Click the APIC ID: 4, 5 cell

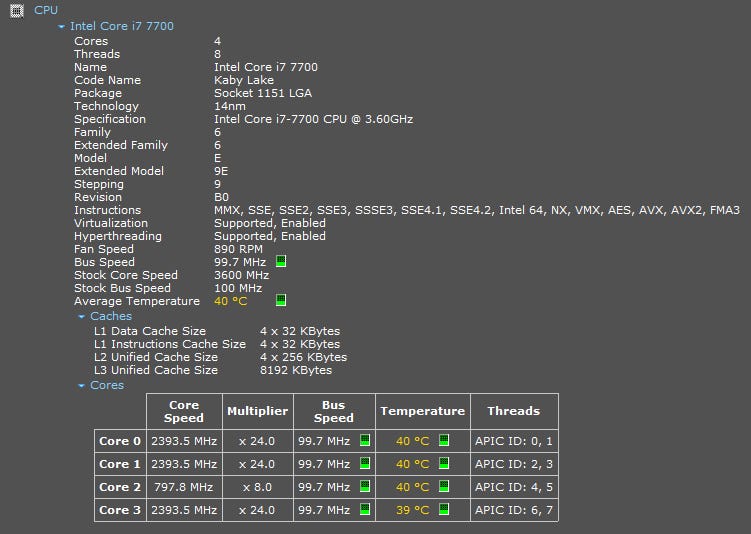pyautogui.click(x=514, y=487)
